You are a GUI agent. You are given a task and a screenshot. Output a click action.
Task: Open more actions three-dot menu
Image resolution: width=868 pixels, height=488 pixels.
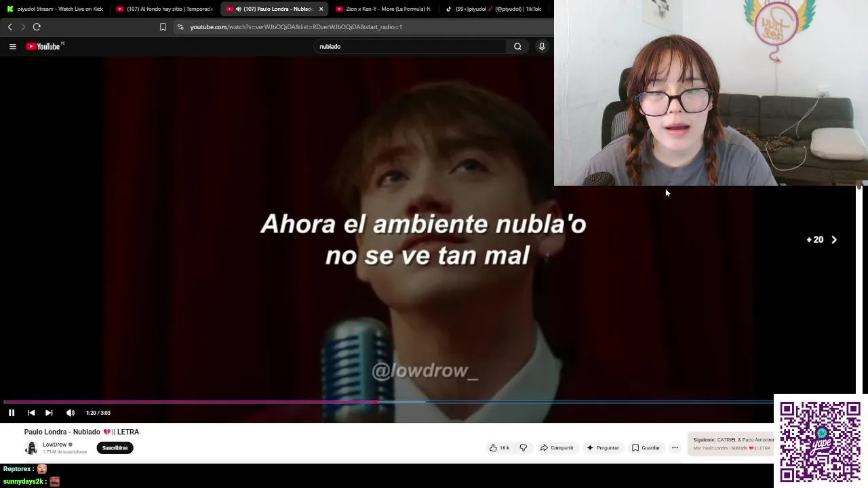pyautogui.click(x=675, y=448)
